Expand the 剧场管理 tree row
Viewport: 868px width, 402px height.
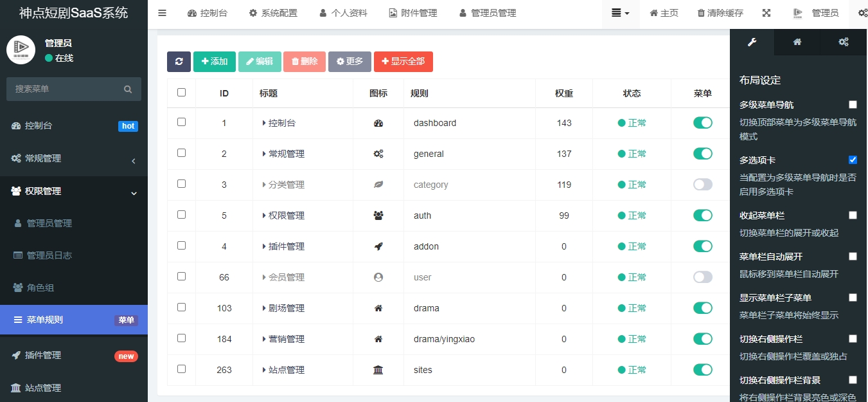[264, 308]
